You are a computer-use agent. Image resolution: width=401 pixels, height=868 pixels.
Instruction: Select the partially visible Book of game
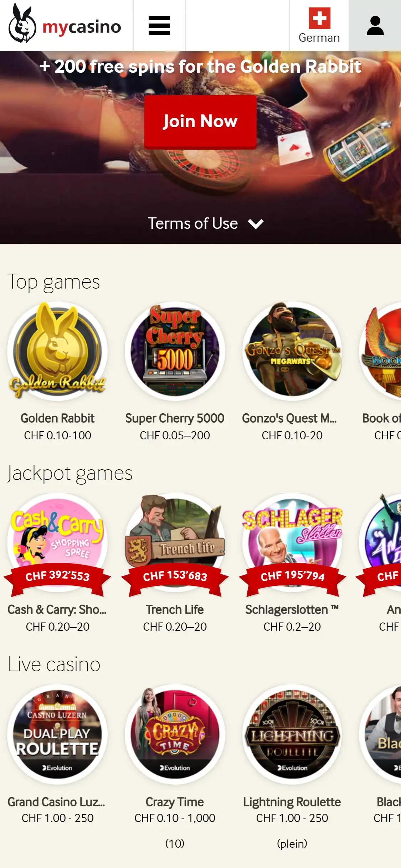380,351
